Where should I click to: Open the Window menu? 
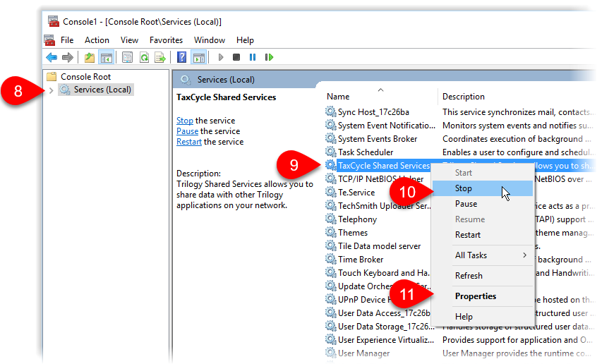pos(210,40)
